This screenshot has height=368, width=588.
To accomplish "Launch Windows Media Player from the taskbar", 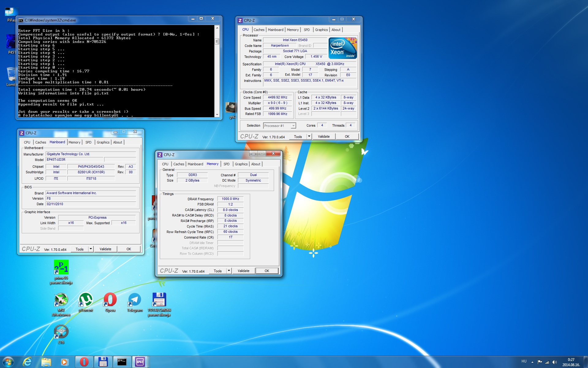I will click(65, 362).
